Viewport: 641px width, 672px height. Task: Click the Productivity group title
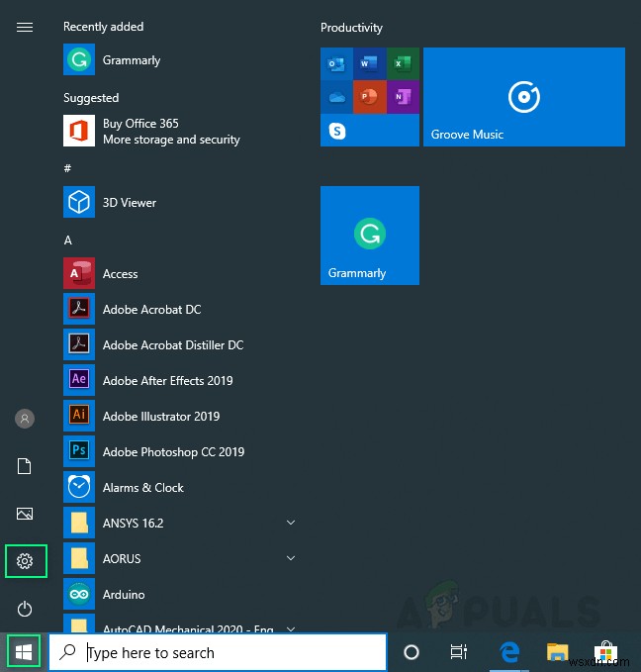click(351, 28)
